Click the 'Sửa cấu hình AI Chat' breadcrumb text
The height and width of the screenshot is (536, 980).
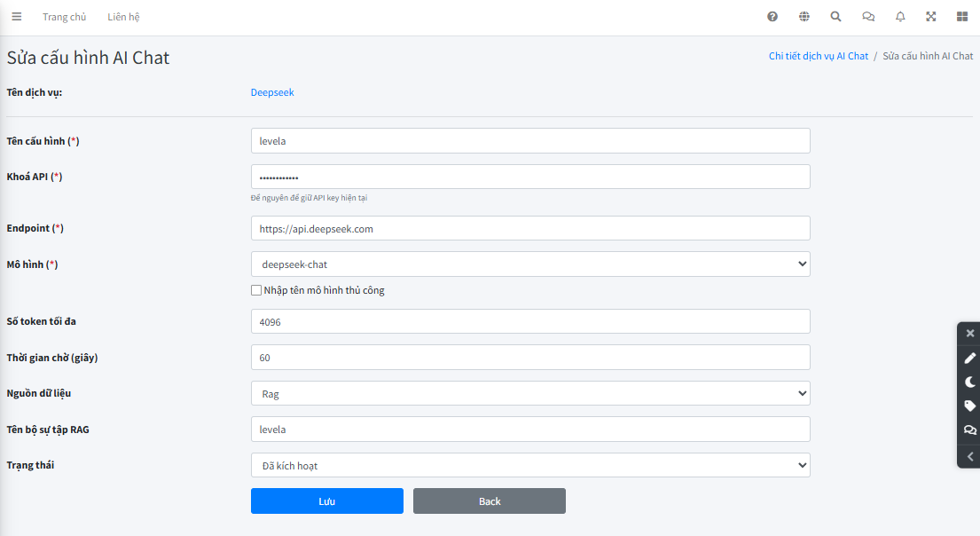(x=928, y=56)
